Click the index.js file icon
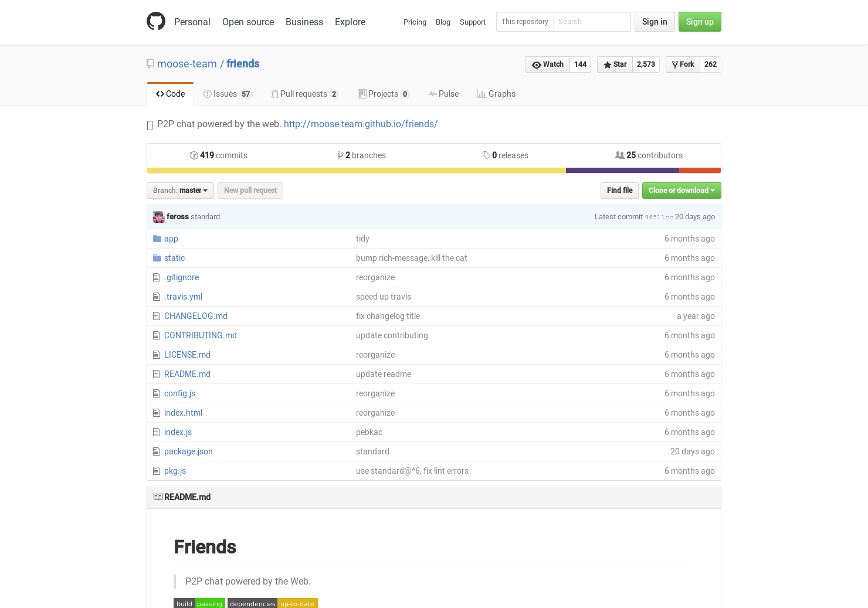 click(157, 432)
